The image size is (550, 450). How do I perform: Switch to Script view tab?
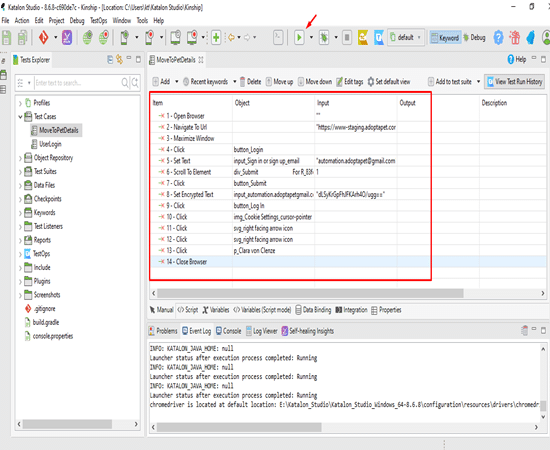[x=188, y=310]
